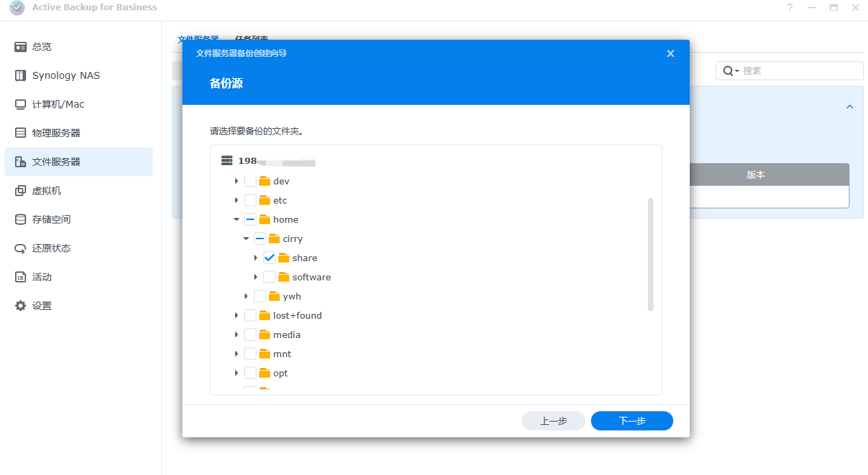Image resolution: width=868 pixels, height=475 pixels.
Task: Click the 下一步 next button
Action: [631, 421]
